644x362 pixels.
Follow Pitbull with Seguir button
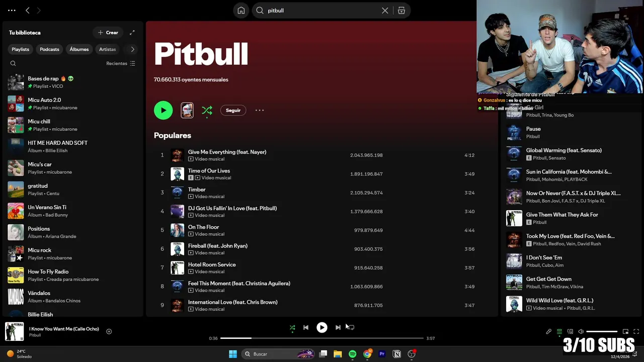coord(233,110)
